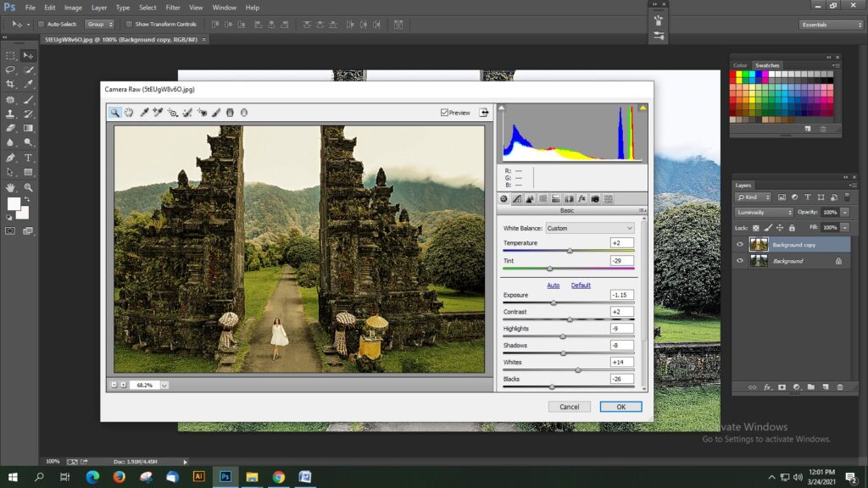Open the Image menu
868x488 pixels.
[x=73, y=8]
